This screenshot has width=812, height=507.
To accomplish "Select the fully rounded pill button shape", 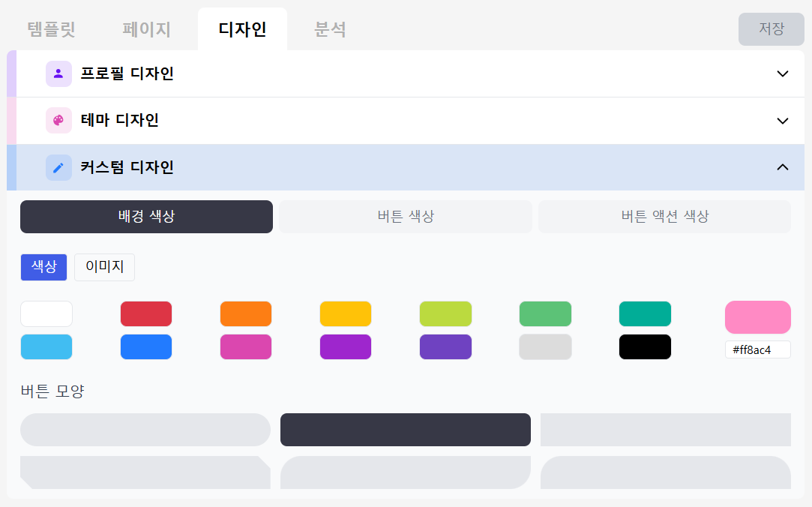I will click(x=145, y=430).
